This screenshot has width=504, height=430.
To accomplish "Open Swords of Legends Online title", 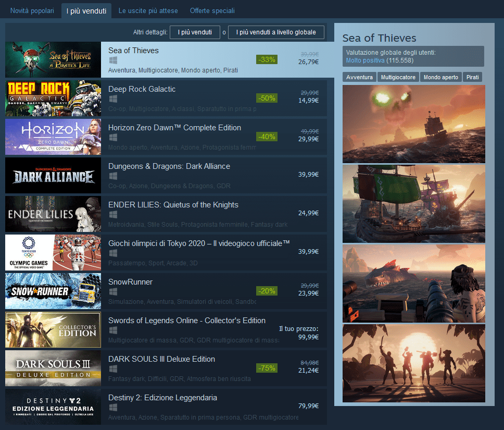I will coord(187,321).
